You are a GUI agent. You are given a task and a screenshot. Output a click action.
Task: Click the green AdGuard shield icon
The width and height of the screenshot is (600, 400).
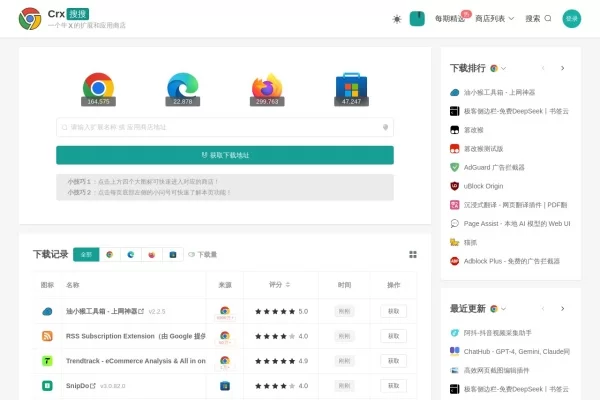pos(454,167)
